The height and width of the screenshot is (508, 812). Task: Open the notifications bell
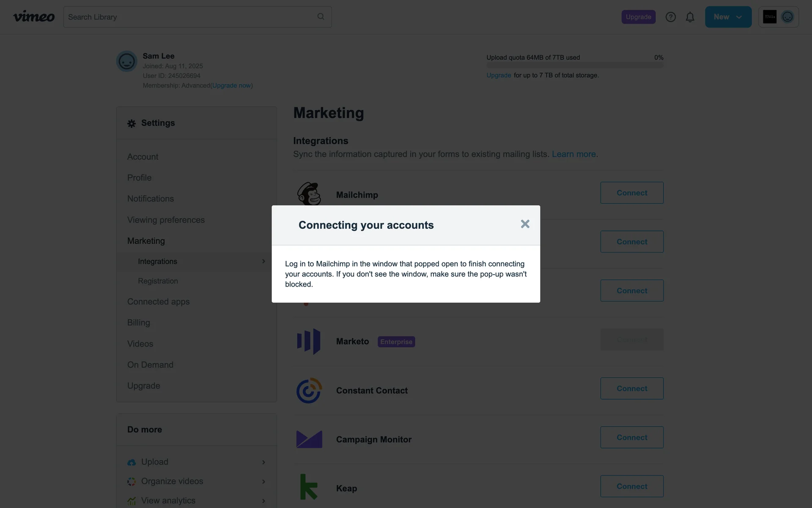[690, 17]
